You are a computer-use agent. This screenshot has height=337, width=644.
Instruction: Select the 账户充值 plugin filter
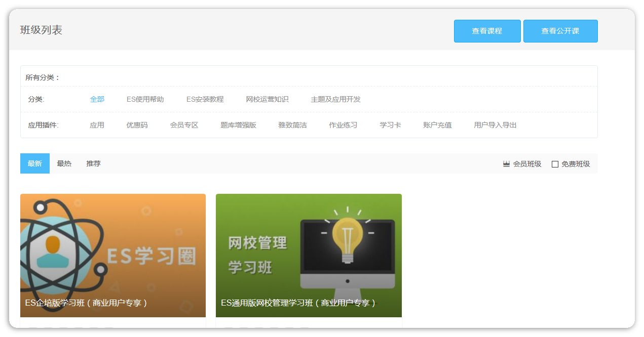[437, 125]
